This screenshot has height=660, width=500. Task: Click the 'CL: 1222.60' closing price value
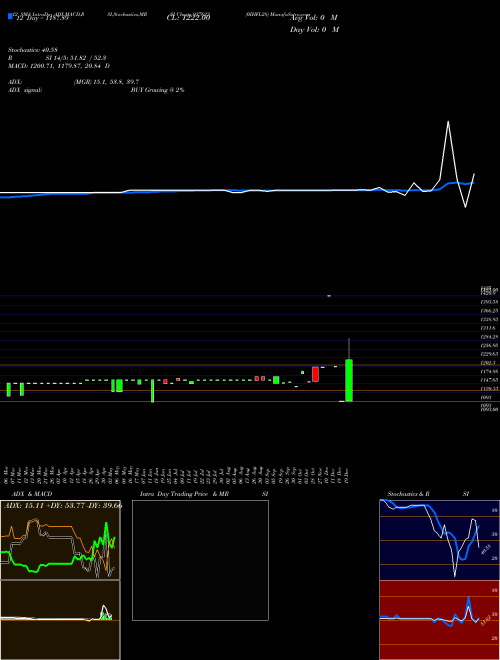[191, 18]
